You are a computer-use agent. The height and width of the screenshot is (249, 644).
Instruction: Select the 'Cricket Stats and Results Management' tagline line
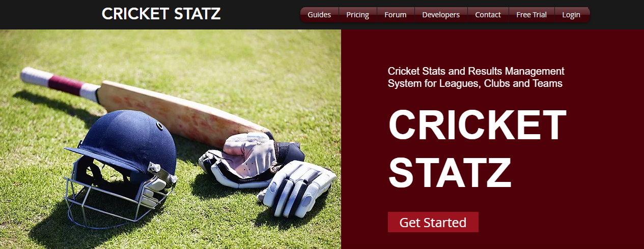476,71
